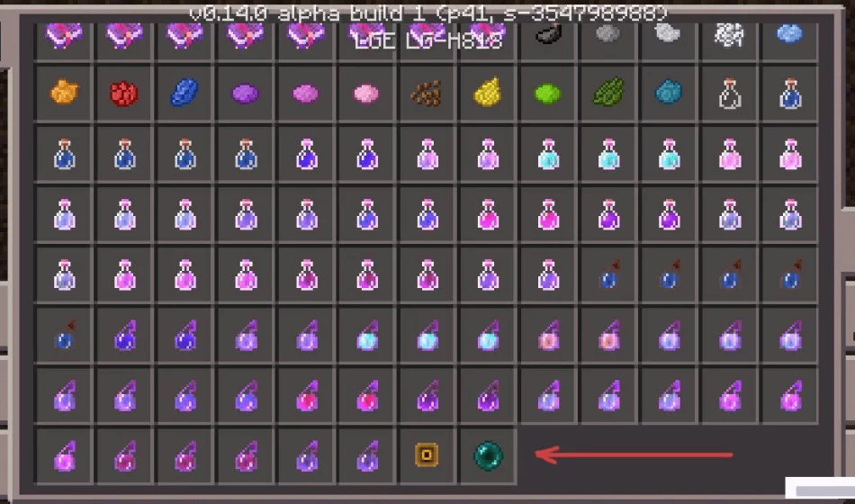
Task: Select the dandelion yellow dye
Action: click(x=487, y=92)
